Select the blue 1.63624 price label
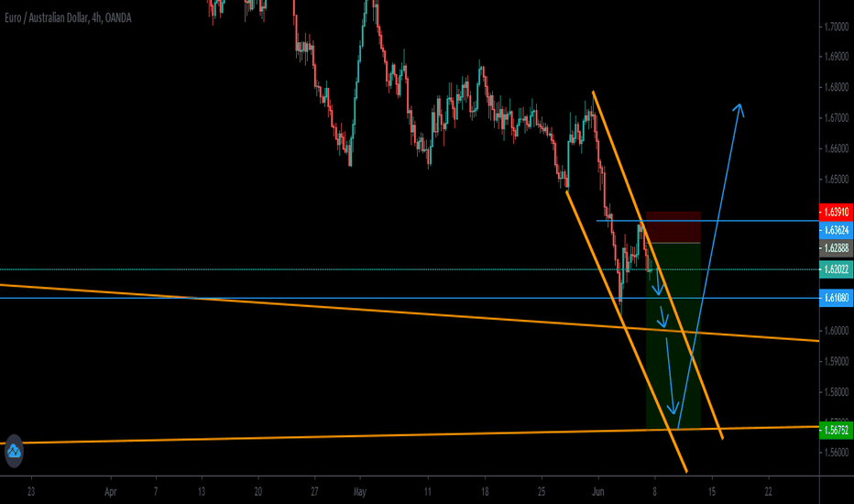The image size is (854, 504). tap(836, 230)
